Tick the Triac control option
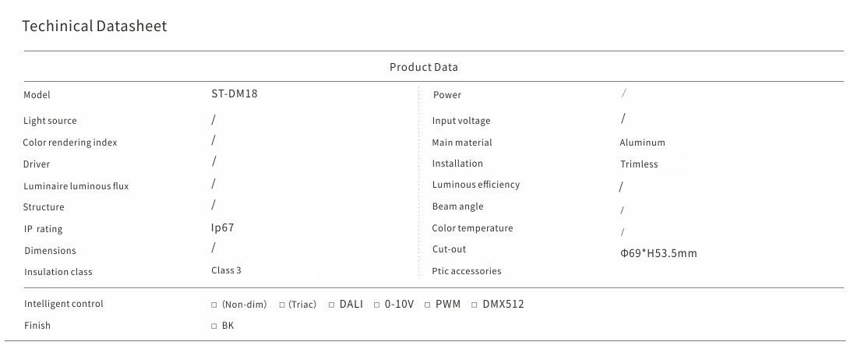 click(283, 305)
